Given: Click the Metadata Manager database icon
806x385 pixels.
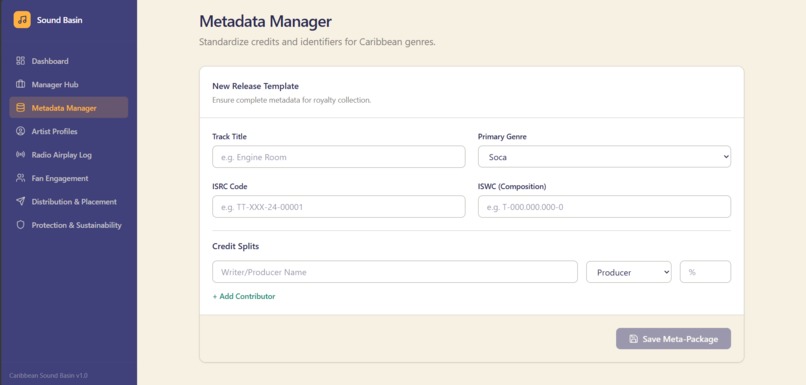Looking at the screenshot, I should pos(21,108).
